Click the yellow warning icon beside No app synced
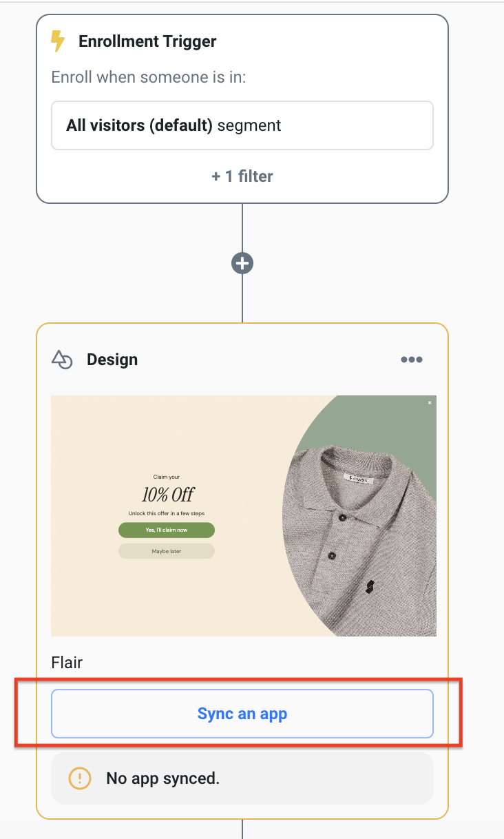Viewport: 504px width, 839px height. (x=80, y=778)
